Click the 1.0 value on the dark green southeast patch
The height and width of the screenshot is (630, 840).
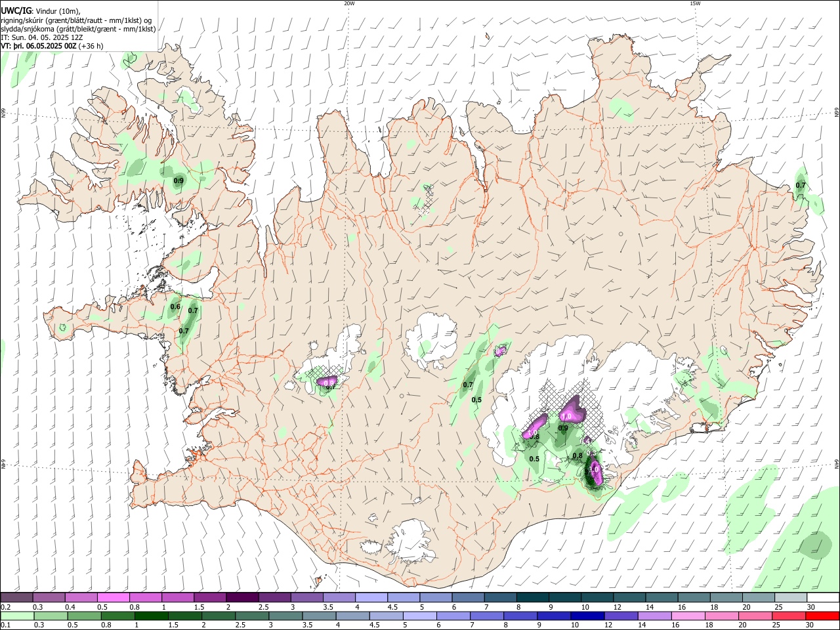(x=594, y=471)
